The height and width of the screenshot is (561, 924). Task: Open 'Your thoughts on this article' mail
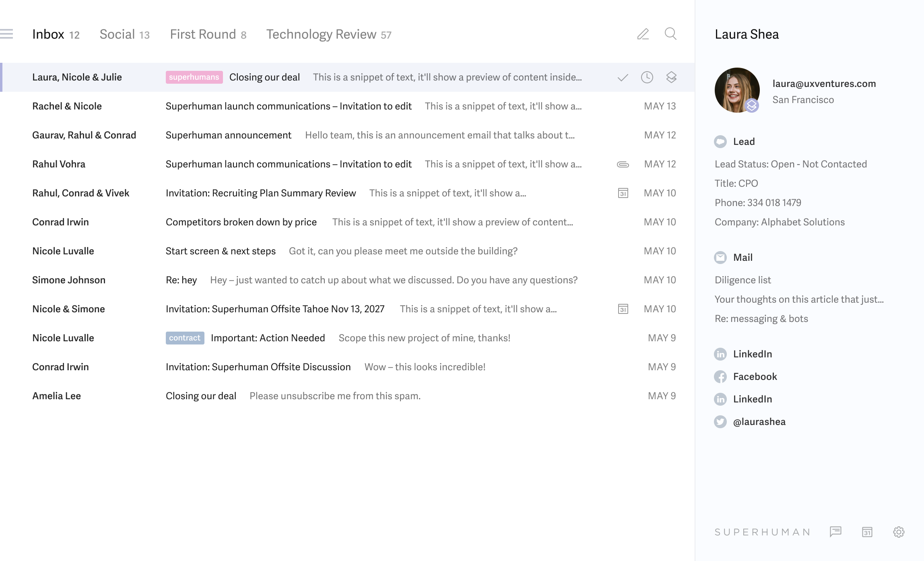(x=799, y=299)
